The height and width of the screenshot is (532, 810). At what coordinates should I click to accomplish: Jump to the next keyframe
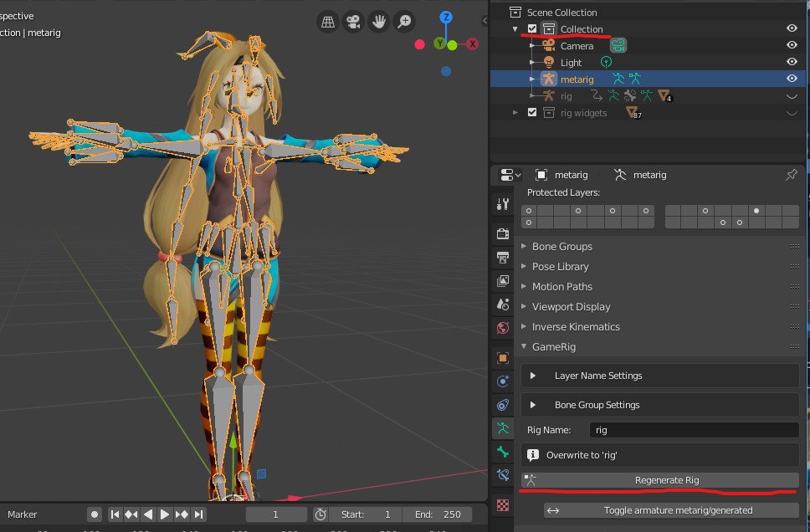click(182, 514)
